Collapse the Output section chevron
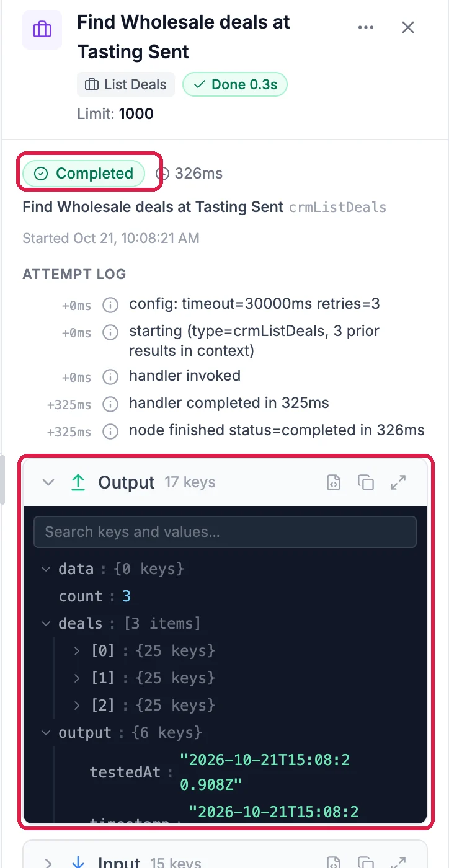Image resolution: width=449 pixels, height=868 pixels. [48, 483]
